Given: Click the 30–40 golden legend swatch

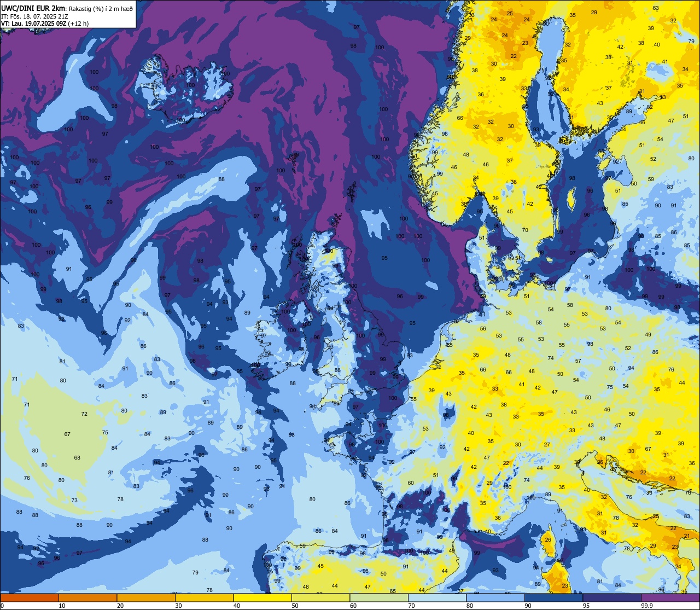Looking at the screenshot, I should pyautogui.click(x=204, y=598).
